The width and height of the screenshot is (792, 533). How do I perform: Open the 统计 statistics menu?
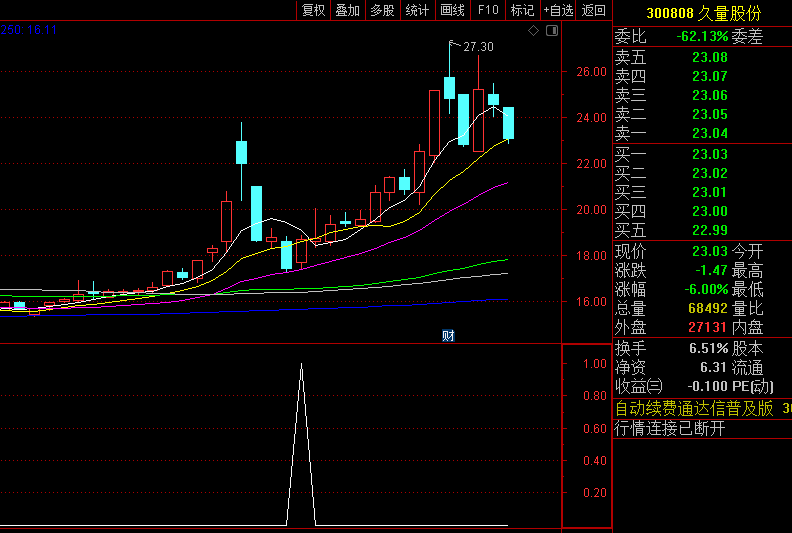tap(417, 10)
